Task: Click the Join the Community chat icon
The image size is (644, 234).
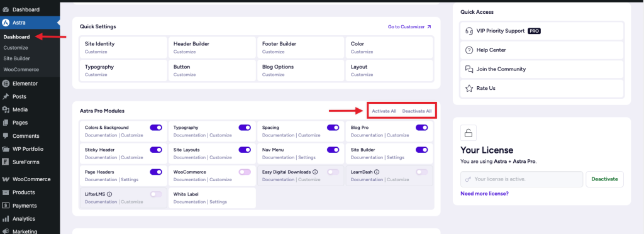Action: click(469, 69)
